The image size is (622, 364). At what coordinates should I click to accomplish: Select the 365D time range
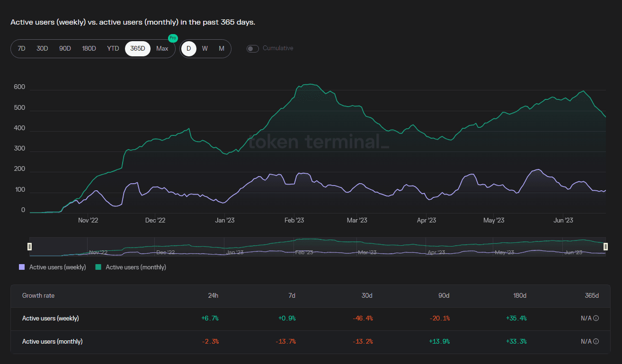point(138,49)
